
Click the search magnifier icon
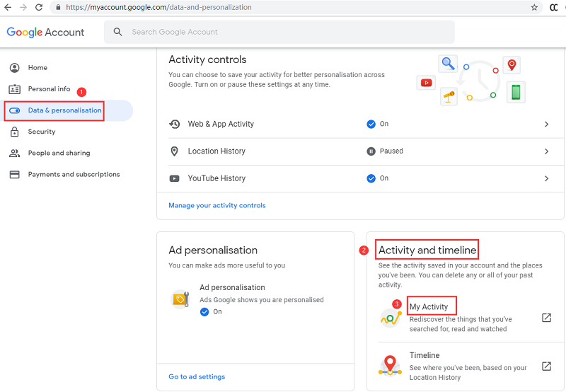click(x=117, y=32)
